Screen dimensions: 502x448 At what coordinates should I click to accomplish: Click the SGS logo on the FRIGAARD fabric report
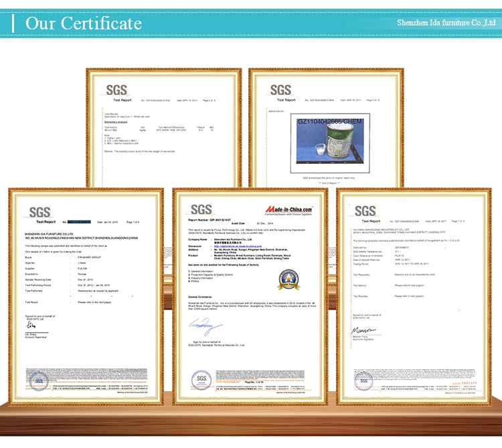pos(39,213)
